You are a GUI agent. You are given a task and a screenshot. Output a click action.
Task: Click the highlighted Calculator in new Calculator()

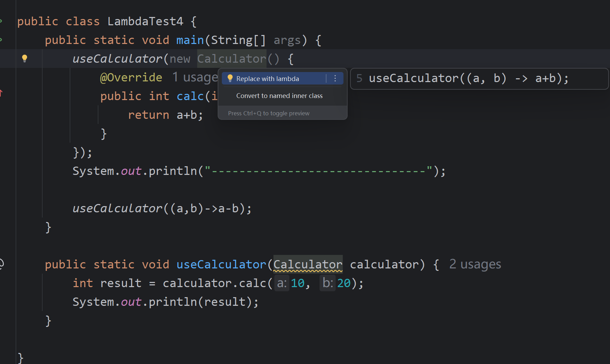click(232, 59)
